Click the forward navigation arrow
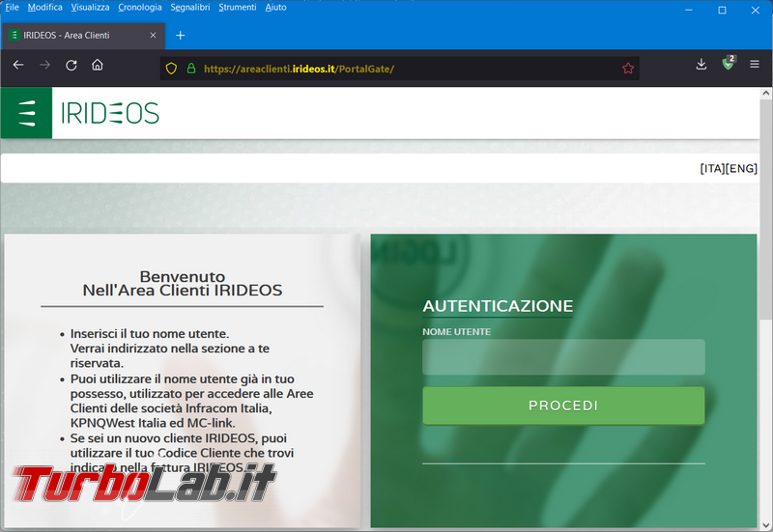Viewport: 773px width, 532px height. (x=44, y=65)
